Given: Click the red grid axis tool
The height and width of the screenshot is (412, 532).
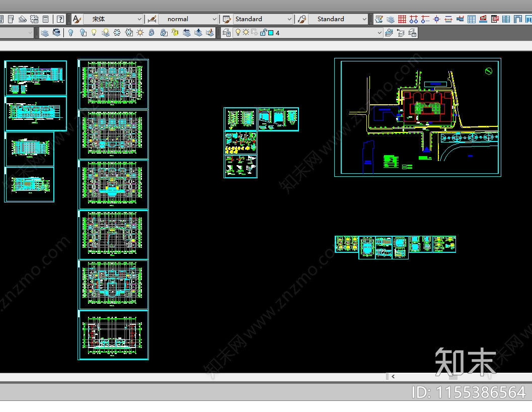Looking at the screenshot, I should [x=402, y=19].
